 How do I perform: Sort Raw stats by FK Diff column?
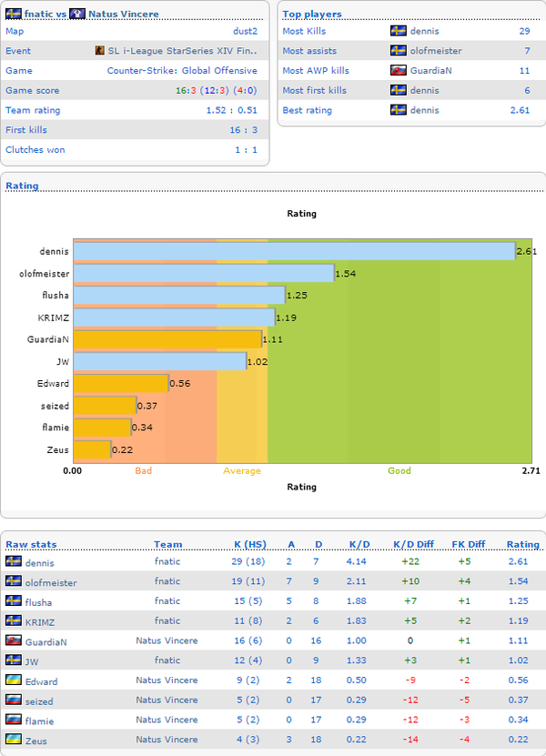click(x=469, y=544)
